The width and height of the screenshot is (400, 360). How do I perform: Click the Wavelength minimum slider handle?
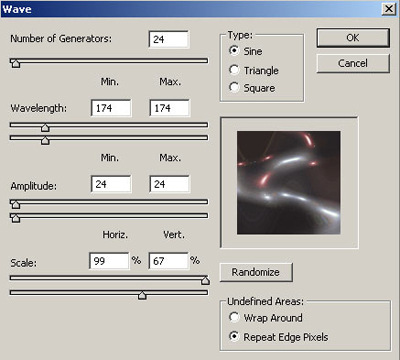pos(45,127)
